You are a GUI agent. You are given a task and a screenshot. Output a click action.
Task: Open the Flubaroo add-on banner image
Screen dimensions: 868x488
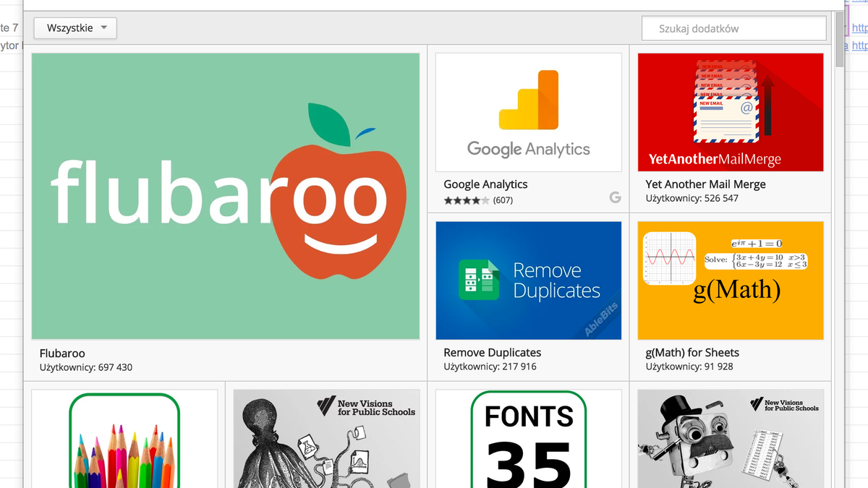226,196
